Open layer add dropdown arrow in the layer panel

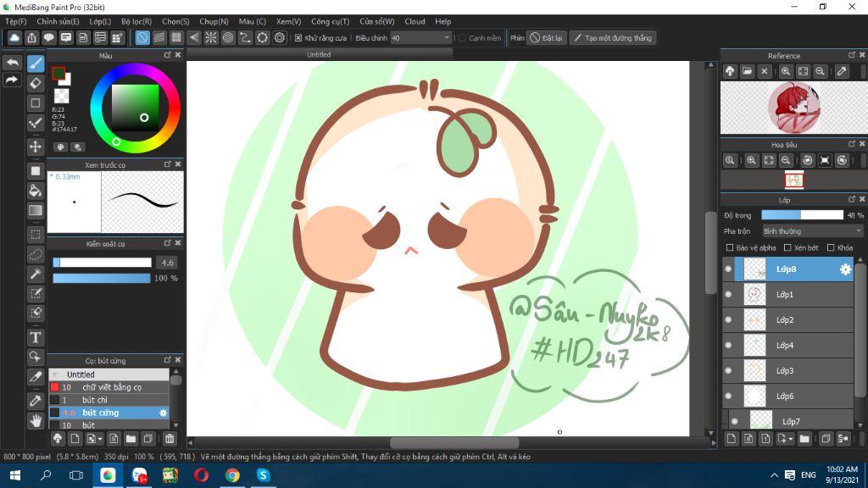[x=791, y=440]
